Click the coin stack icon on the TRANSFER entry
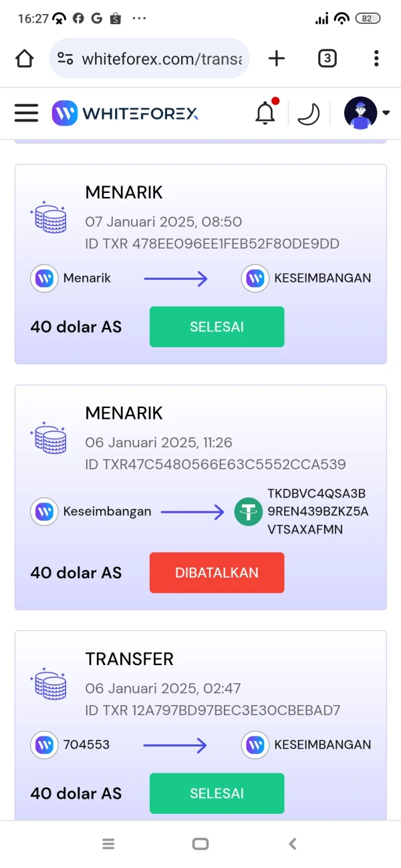Screen dimensions: 401x868 [x=48, y=684]
